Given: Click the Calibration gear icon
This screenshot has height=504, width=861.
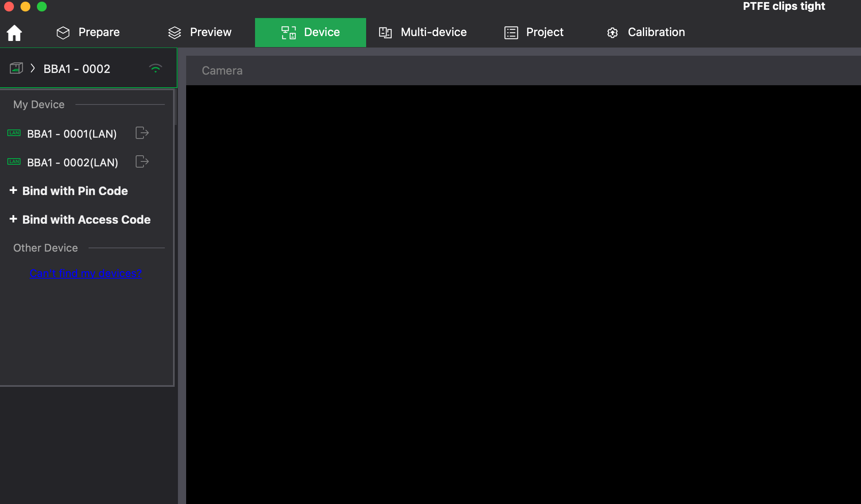Looking at the screenshot, I should pos(612,32).
